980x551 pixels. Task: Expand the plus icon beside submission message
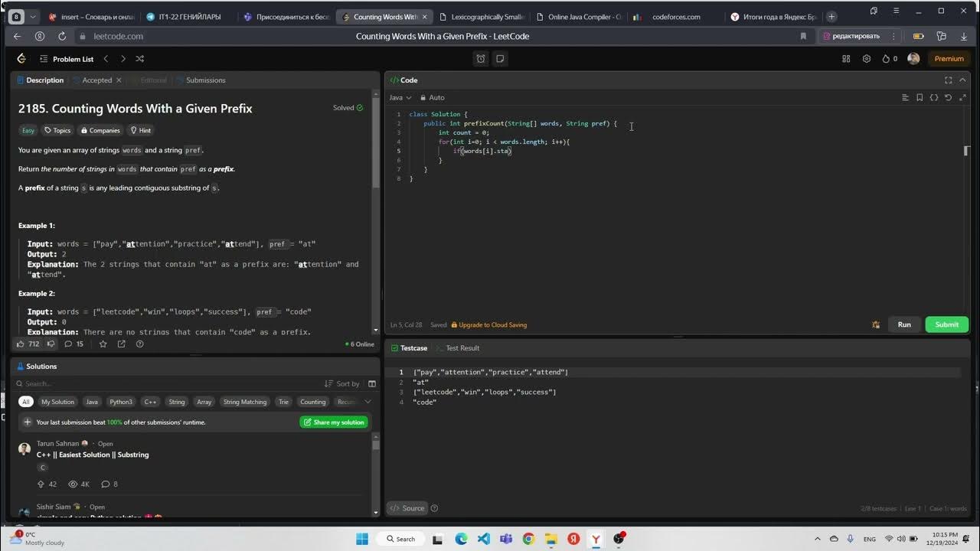click(28, 422)
